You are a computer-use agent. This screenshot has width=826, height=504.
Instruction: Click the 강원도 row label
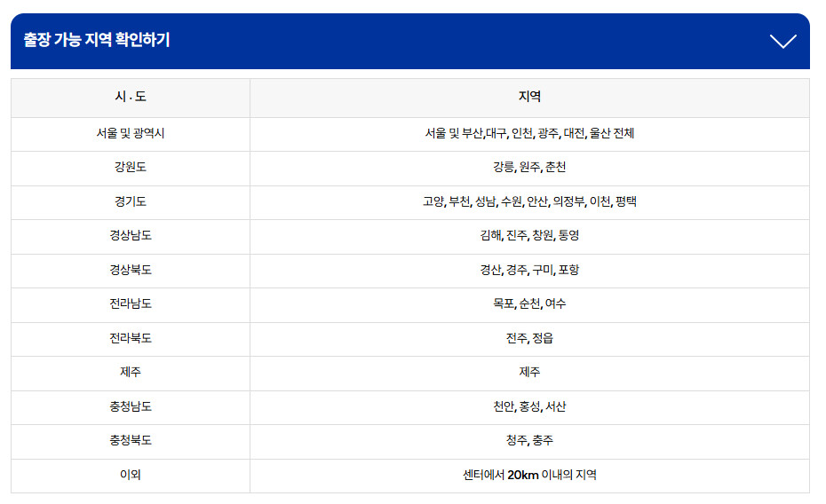(131, 168)
